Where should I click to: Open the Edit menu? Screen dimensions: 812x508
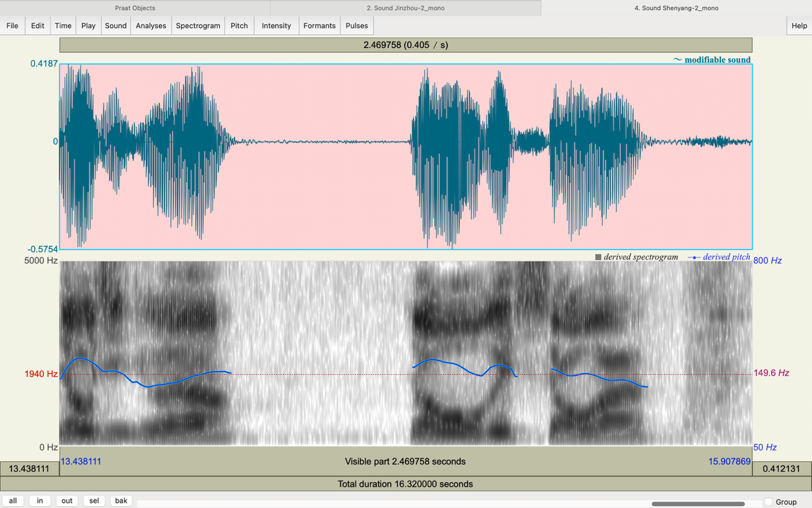coord(38,26)
